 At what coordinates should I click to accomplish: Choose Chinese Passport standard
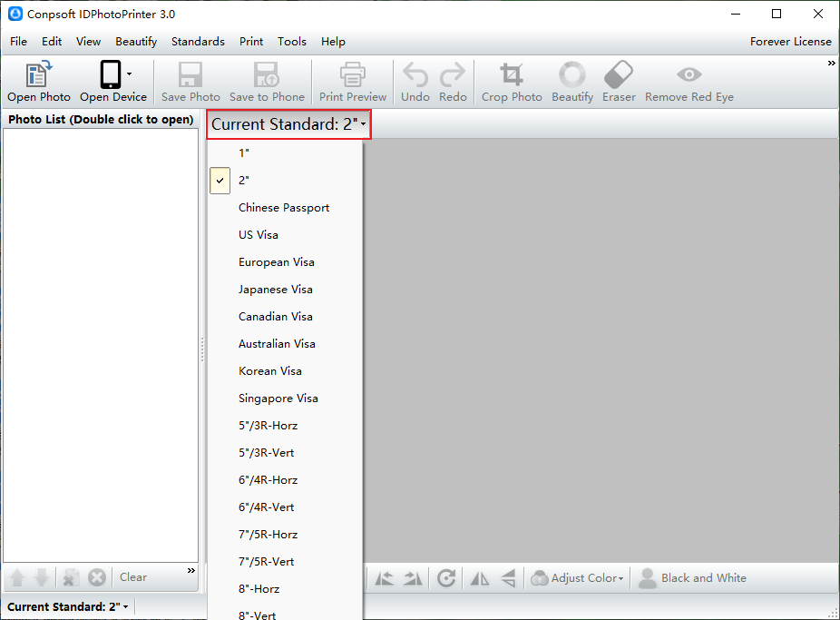click(285, 208)
